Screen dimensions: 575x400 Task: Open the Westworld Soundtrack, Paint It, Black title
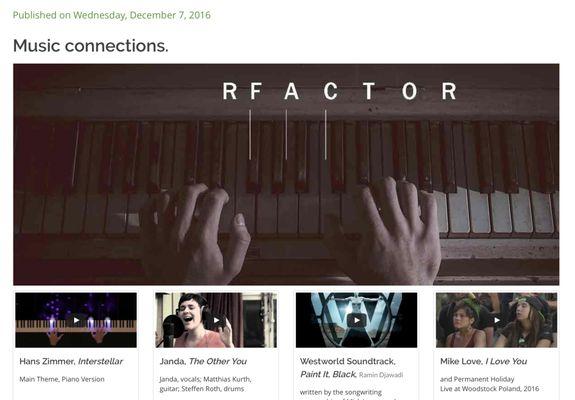click(347, 368)
